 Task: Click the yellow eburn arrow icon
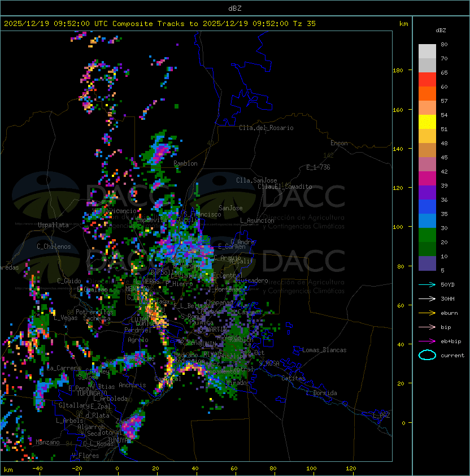click(x=427, y=313)
